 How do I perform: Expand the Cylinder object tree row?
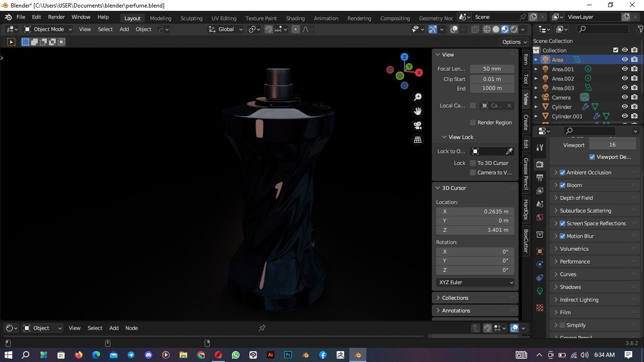point(536,107)
